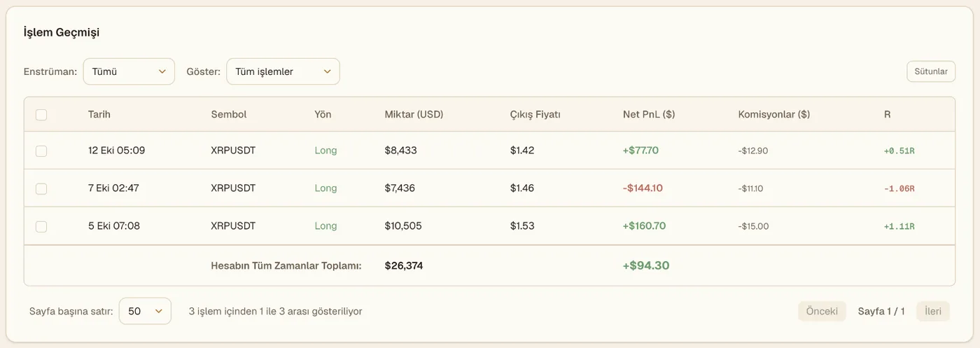This screenshot has width=980, height=348.
Task: Click the R value -1.06R
Action: point(899,188)
